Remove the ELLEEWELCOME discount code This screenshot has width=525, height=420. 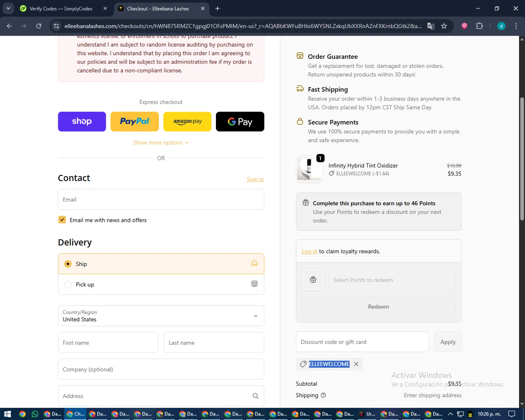point(356,364)
